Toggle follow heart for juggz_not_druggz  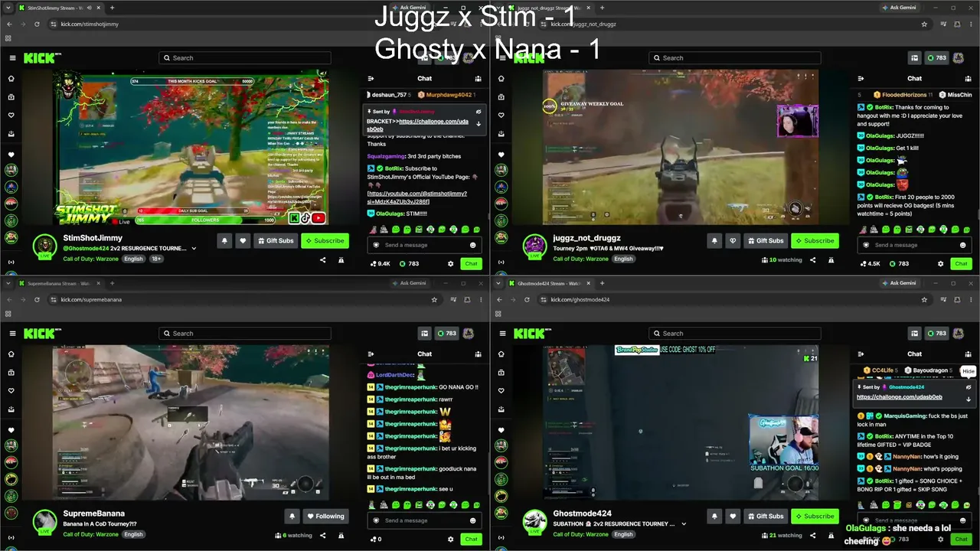tap(733, 240)
